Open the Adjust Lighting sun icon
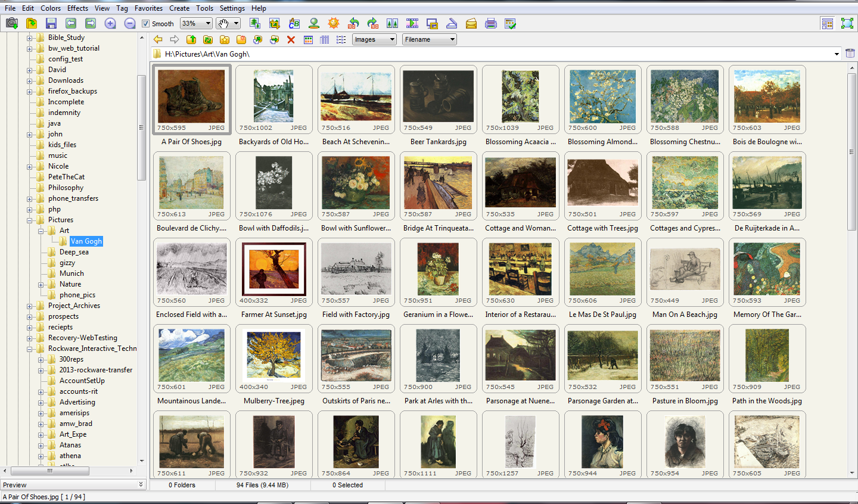This screenshot has height=504, width=858. coord(334,23)
